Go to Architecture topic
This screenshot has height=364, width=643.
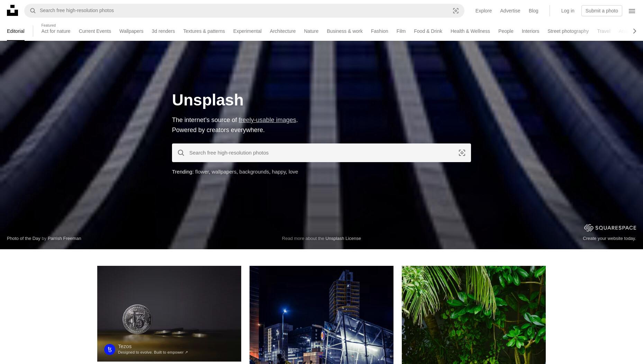[283, 31]
